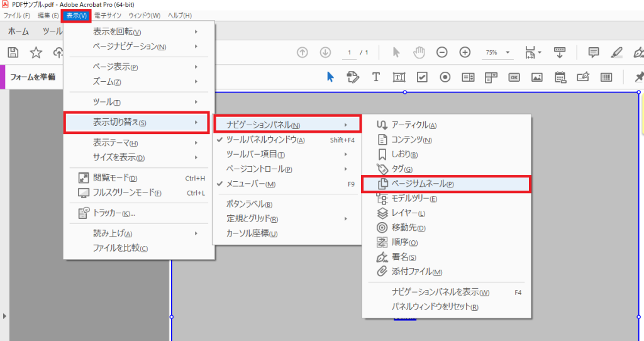This screenshot has height=341, width=644.
Task: Expand the ツールバー項目 submenu
Action: pyautogui.click(x=287, y=155)
